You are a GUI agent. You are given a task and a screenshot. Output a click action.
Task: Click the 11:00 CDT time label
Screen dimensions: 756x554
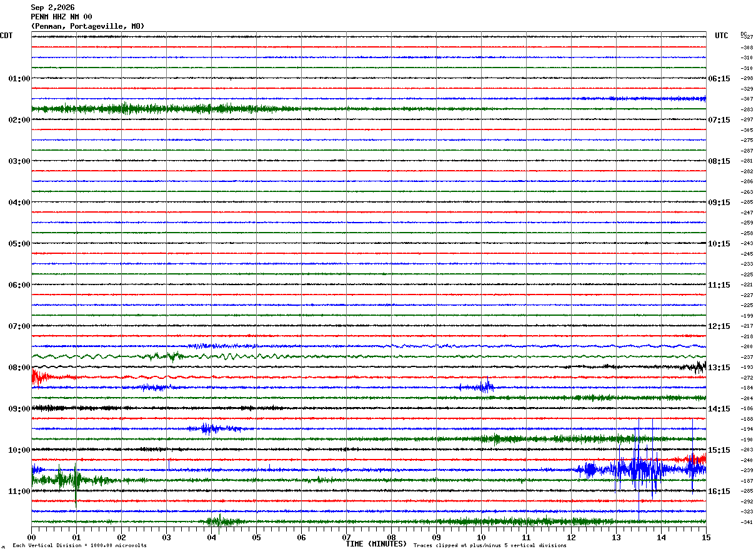click(x=19, y=491)
